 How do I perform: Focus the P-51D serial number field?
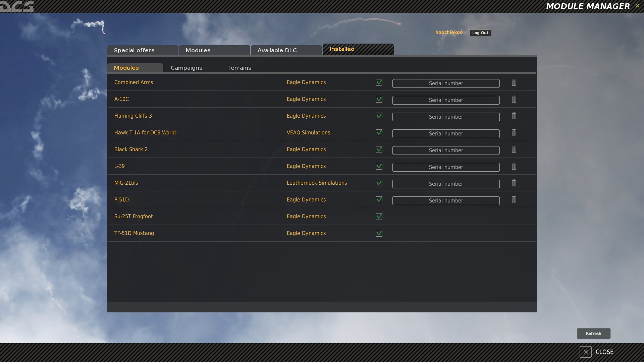click(446, 201)
